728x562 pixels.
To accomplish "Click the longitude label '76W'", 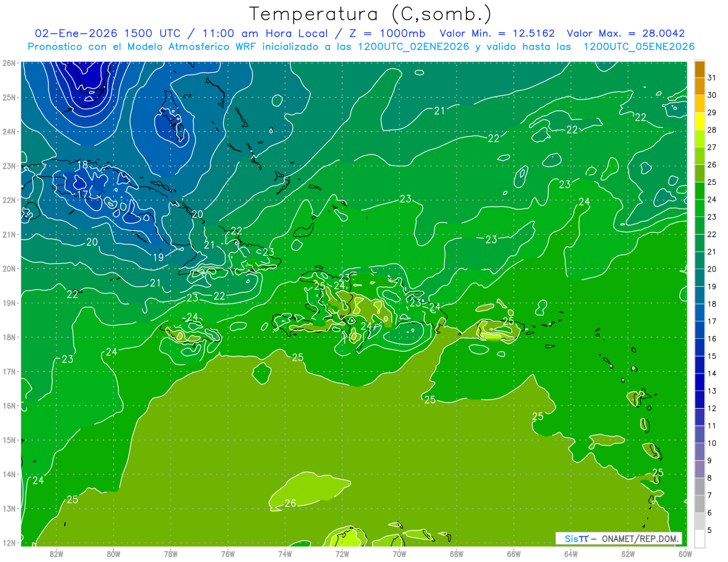I will click(228, 554).
